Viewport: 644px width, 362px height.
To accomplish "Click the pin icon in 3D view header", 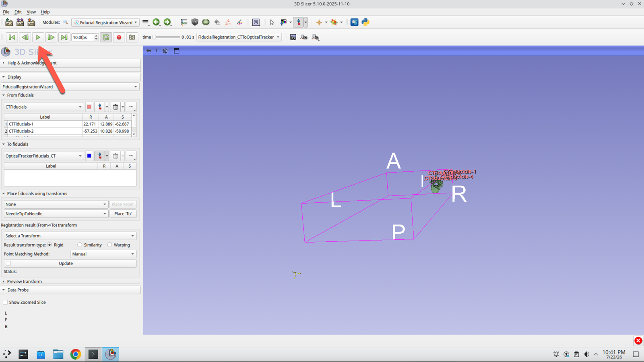I will click(149, 51).
